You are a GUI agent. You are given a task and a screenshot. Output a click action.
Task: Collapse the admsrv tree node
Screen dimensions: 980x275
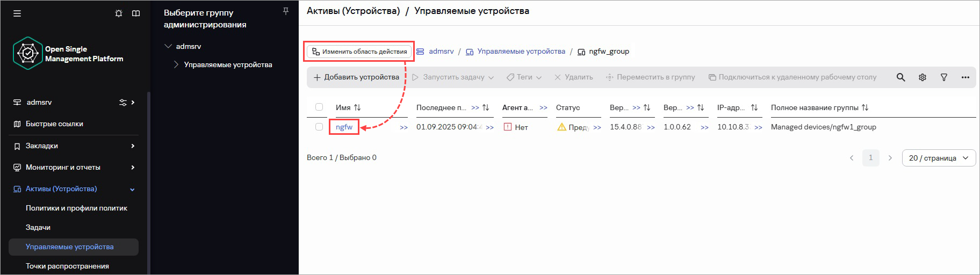[x=168, y=46]
